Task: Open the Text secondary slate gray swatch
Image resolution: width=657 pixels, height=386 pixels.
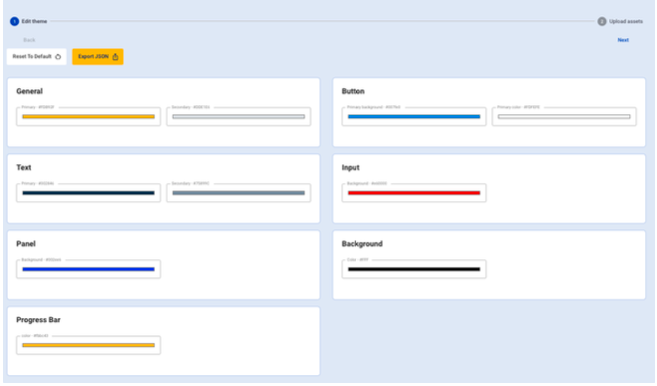Action: click(238, 193)
